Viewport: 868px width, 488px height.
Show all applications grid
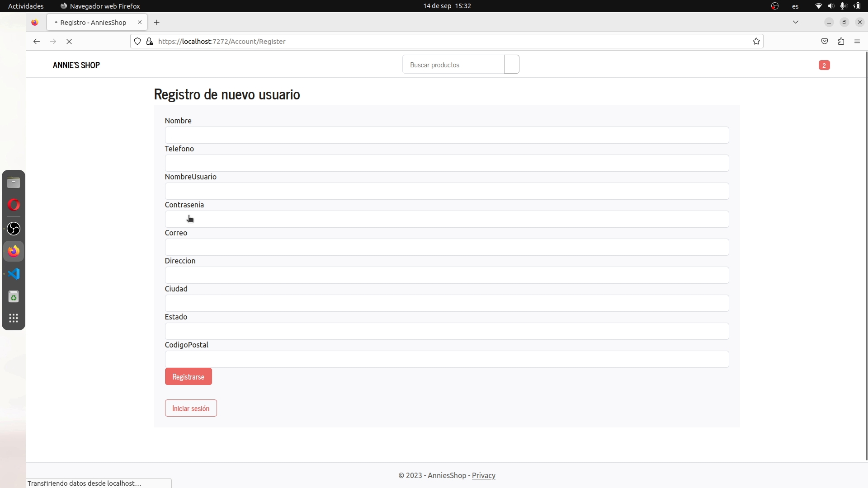tap(14, 318)
